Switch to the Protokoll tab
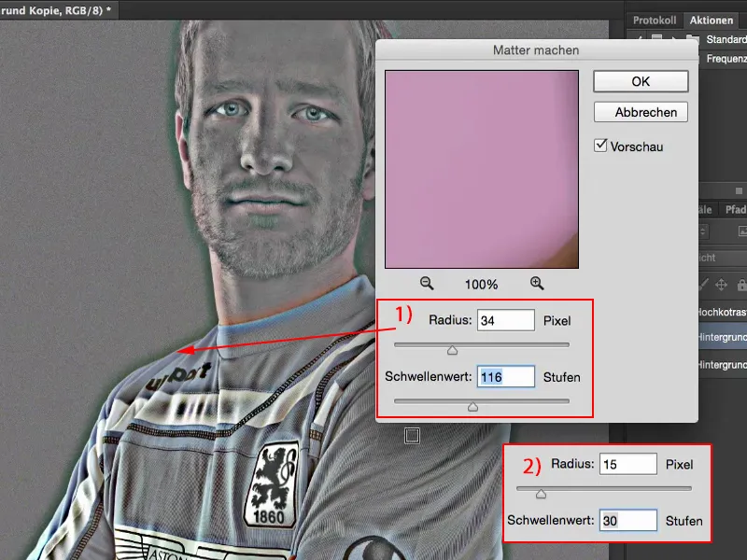Screen dimensions: 747x560 point(655,20)
